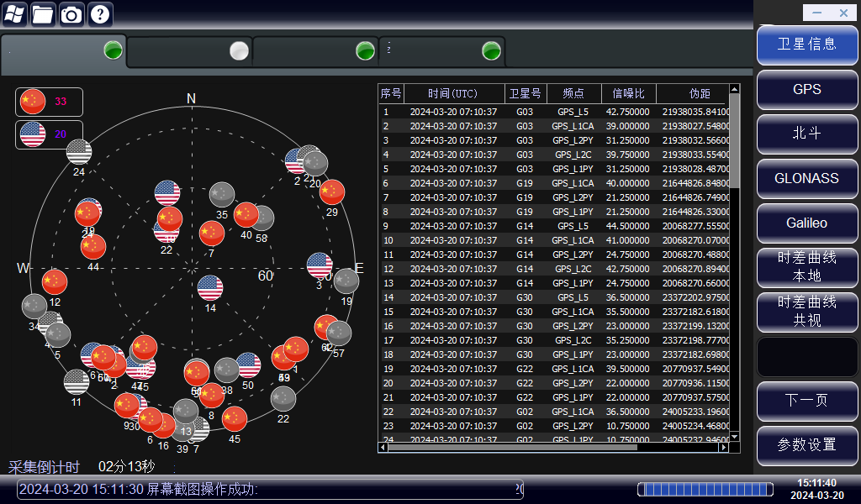
Task: Show the 北斗 BeiDou view
Action: point(807,134)
